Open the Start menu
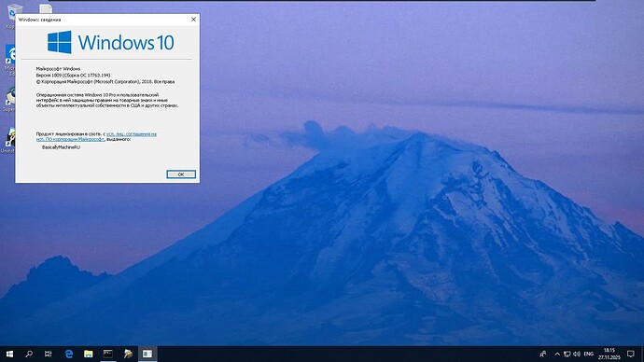644x362 pixels. pyautogui.click(x=9, y=354)
